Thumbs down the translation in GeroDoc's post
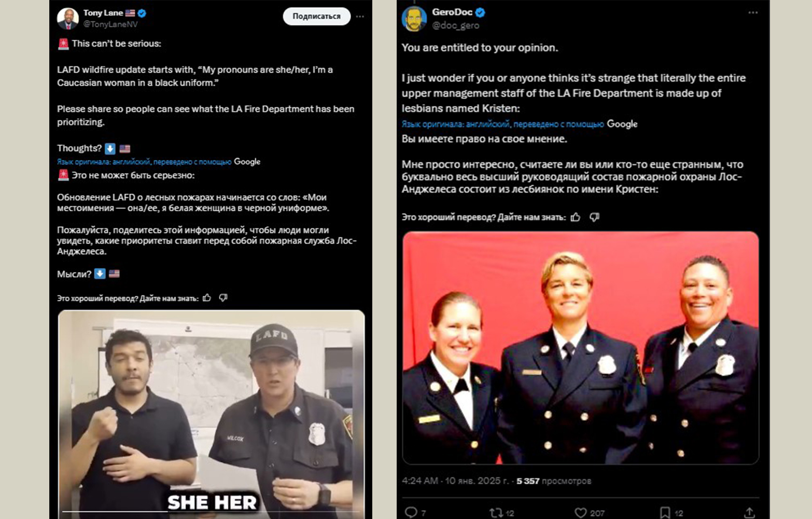 click(x=594, y=217)
